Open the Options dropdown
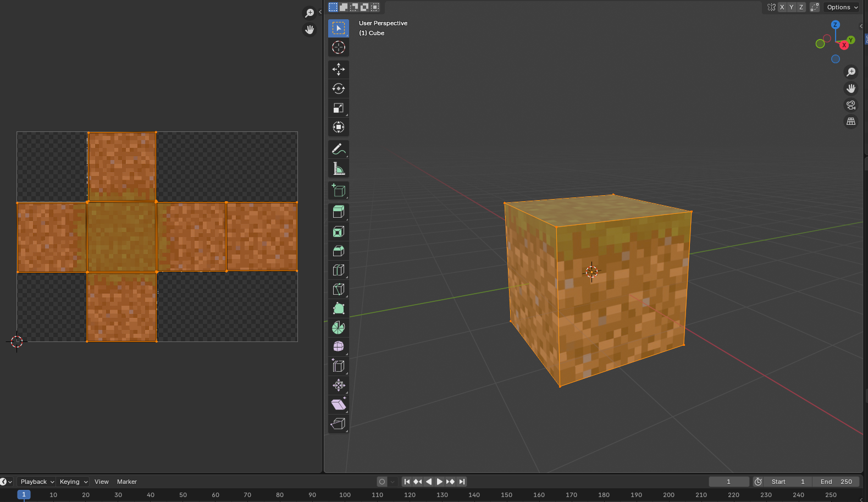The image size is (868, 502). click(x=842, y=7)
